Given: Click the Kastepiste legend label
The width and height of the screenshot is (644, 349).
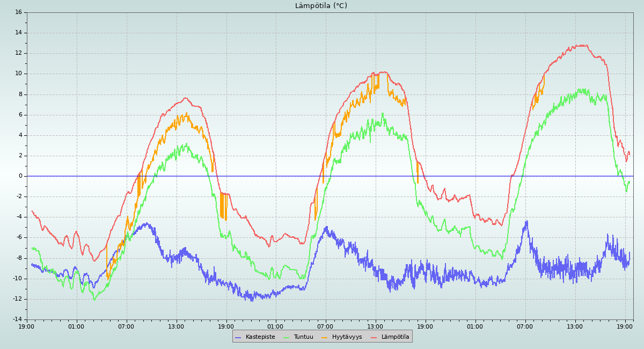Looking at the screenshot, I should pyautogui.click(x=260, y=337).
